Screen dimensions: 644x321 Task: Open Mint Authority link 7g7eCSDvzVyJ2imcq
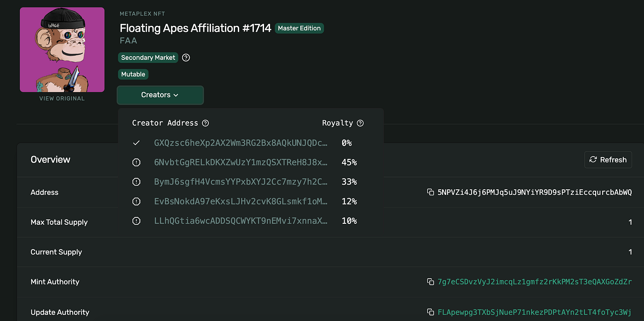click(x=535, y=282)
